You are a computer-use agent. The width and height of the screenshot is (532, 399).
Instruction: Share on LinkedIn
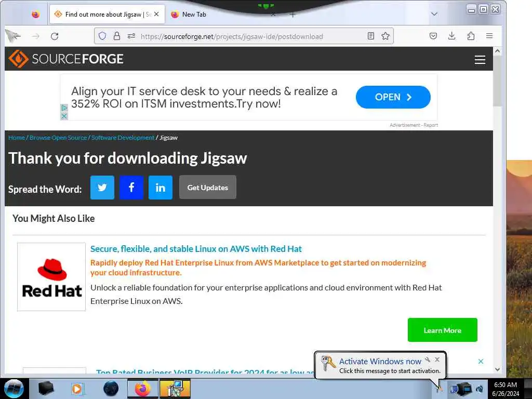point(161,187)
